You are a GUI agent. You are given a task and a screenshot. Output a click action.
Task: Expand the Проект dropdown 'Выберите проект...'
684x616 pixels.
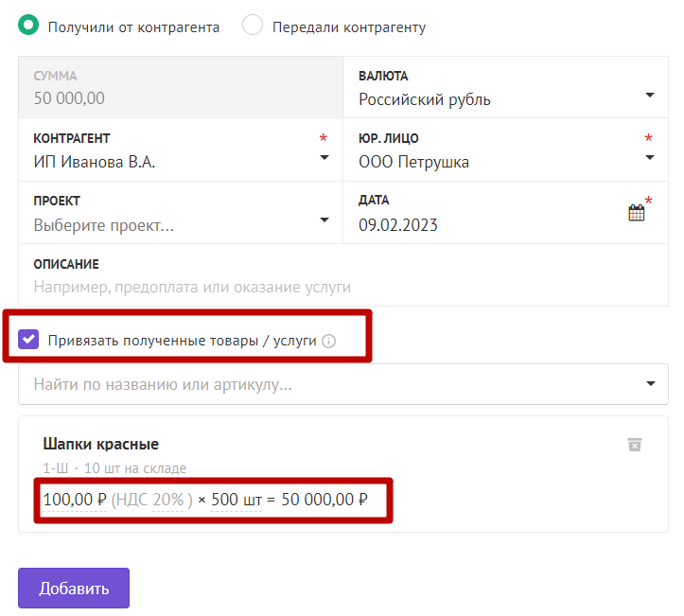point(181,213)
